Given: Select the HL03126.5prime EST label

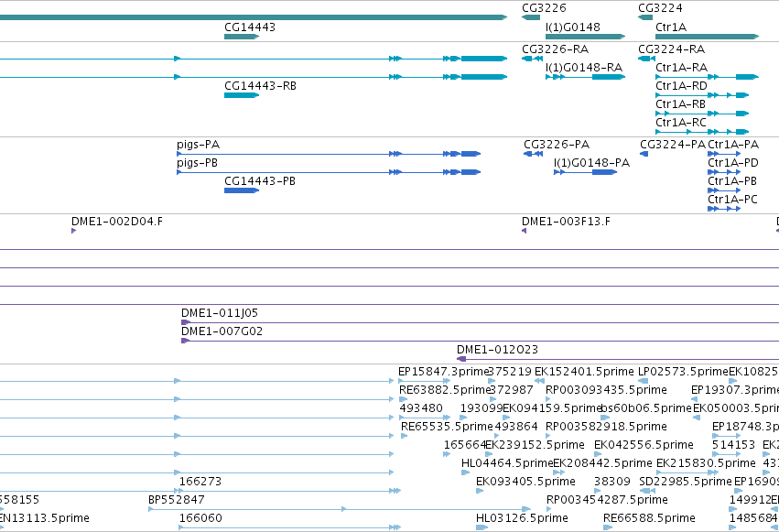Looking at the screenshot, I should click(x=522, y=518).
